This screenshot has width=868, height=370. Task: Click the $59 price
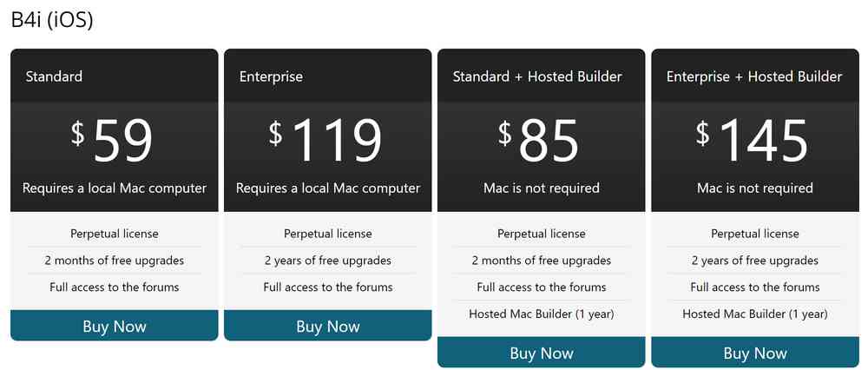(113, 140)
